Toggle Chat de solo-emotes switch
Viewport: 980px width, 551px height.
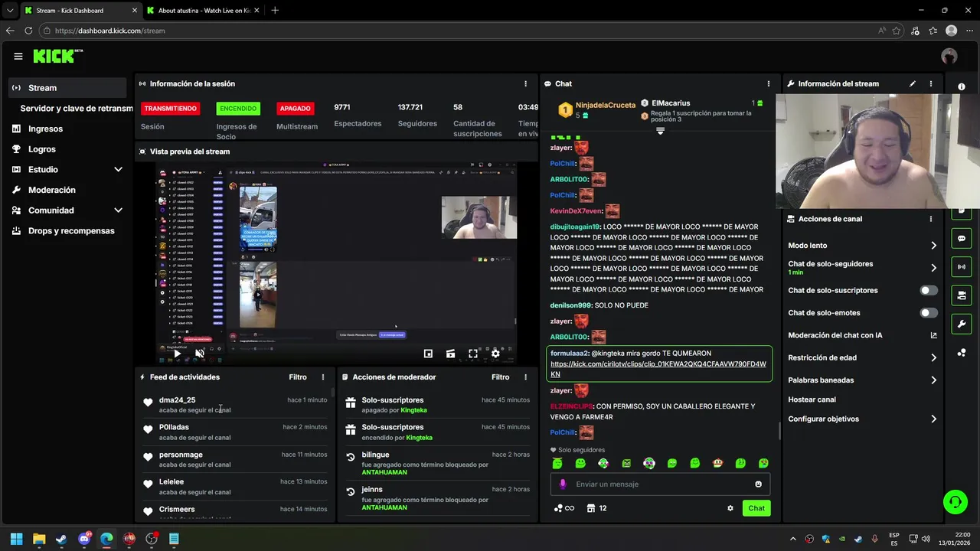pos(929,312)
